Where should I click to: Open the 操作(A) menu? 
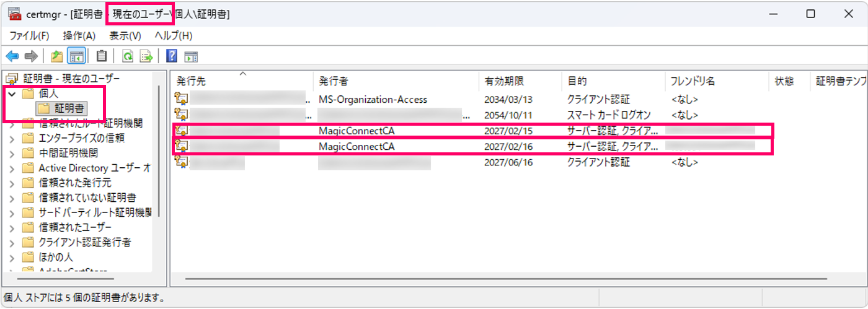point(79,36)
